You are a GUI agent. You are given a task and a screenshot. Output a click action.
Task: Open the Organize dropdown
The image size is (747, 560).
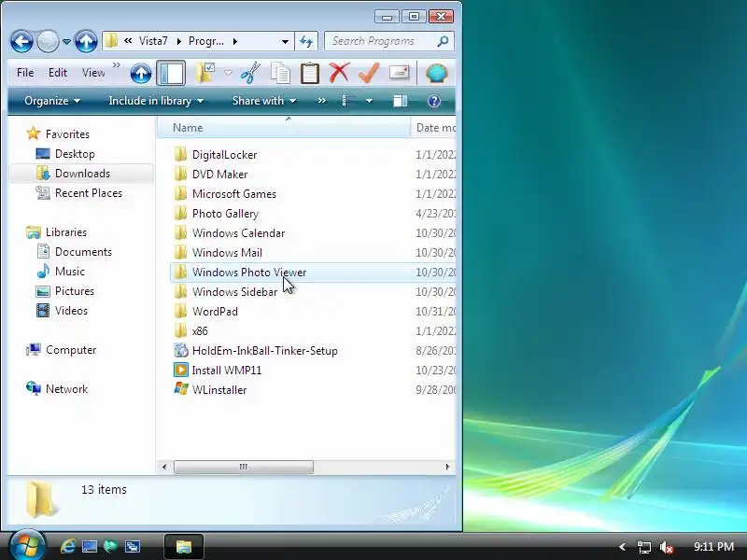pyautogui.click(x=52, y=101)
